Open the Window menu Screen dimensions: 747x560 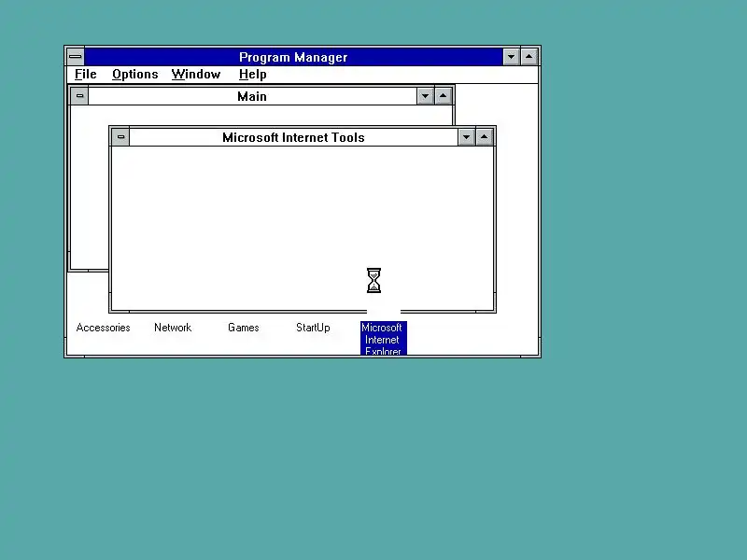196,75
